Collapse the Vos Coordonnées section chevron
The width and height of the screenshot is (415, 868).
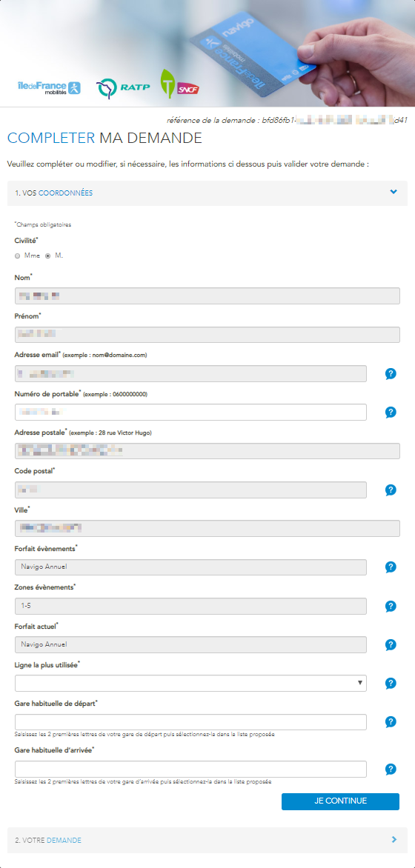point(394,192)
